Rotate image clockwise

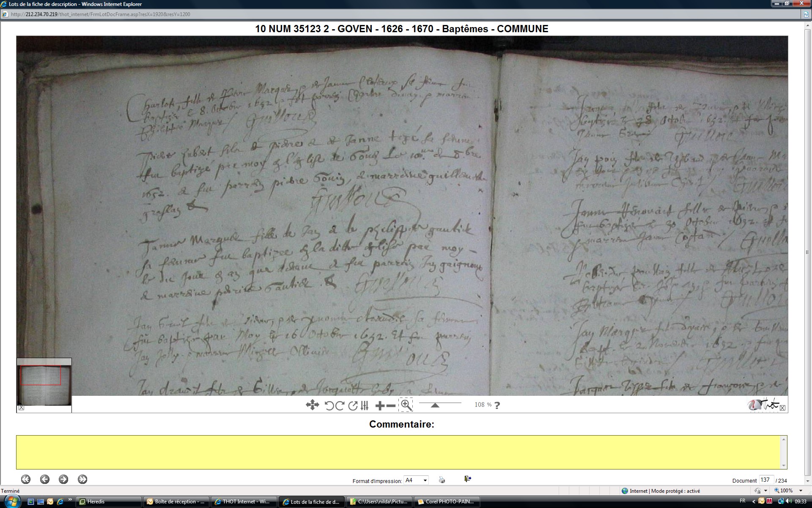(340, 406)
